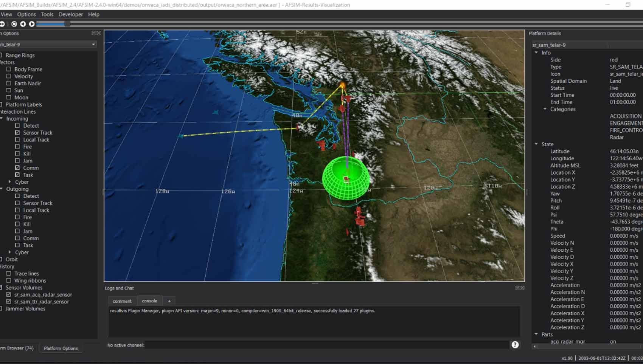Click the help question mark icon

coord(515,345)
